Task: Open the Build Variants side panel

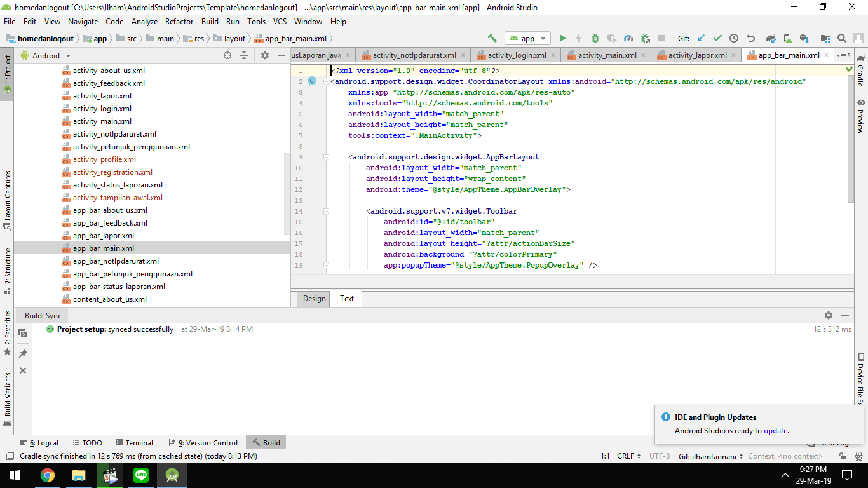Action: tap(8, 399)
